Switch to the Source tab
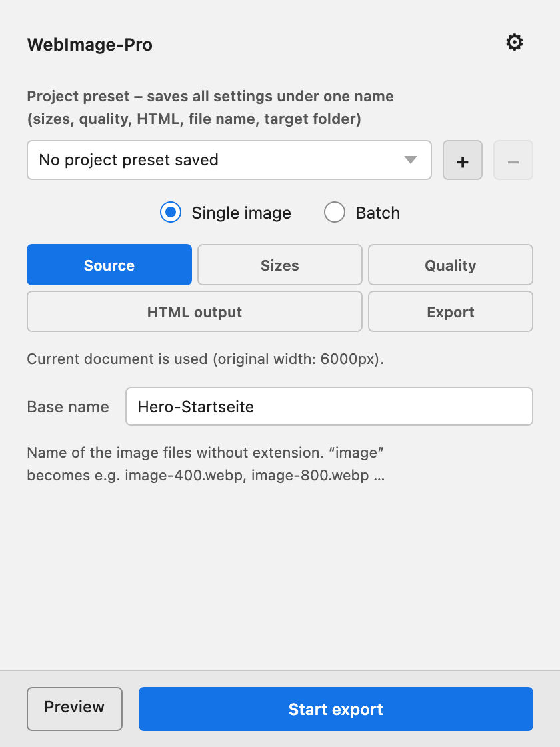 [x=109, y=265]
